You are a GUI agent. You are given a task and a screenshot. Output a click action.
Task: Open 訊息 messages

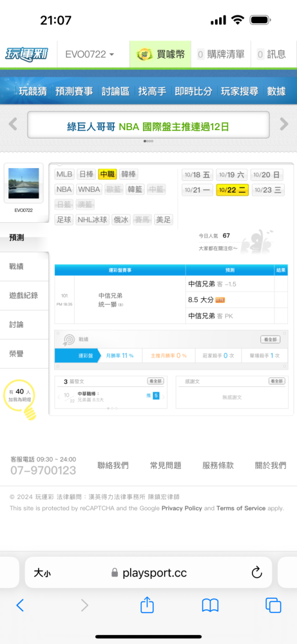[x=271, y=54]
